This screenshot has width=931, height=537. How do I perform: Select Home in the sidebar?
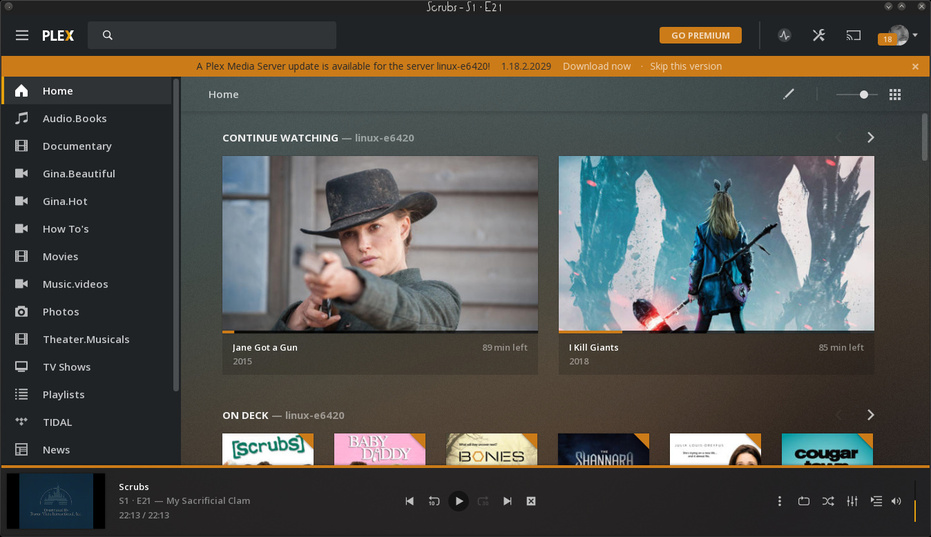coord(87,91)
